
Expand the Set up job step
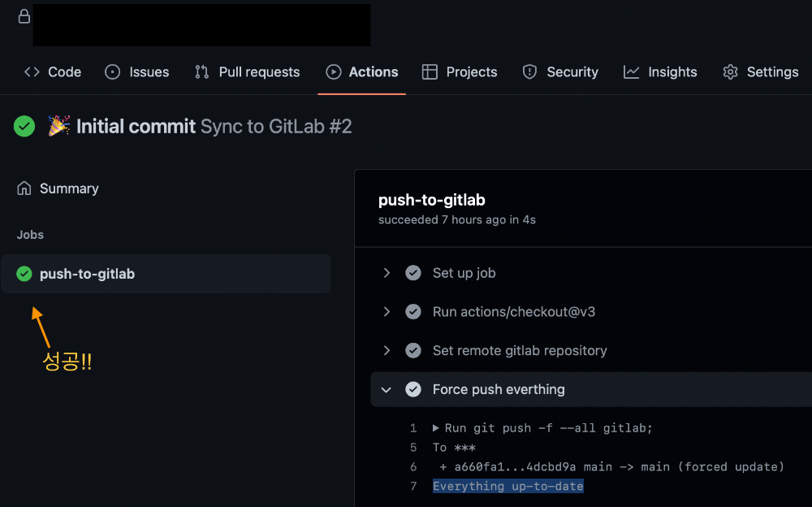point(387,273)
